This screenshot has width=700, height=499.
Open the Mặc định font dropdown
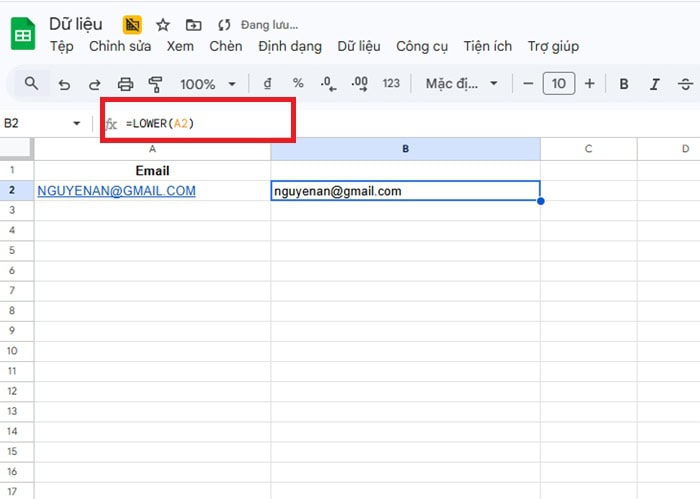pyautogui.click(x=461, y=84)
